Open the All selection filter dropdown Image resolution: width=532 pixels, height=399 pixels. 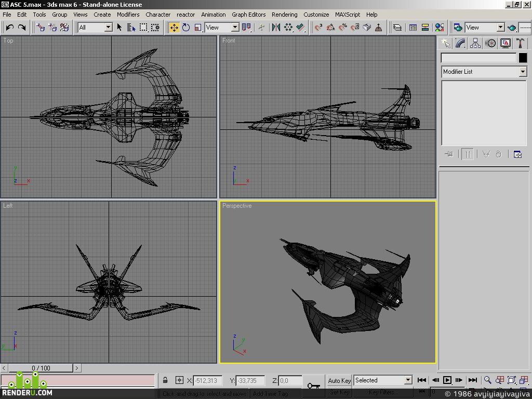click(x=95, y=28)
